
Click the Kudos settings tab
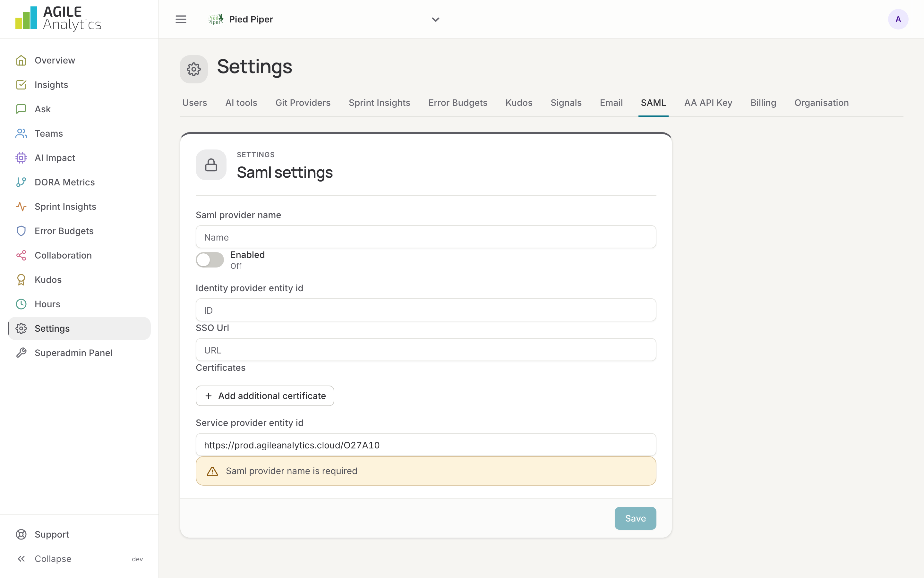point(519,103)
